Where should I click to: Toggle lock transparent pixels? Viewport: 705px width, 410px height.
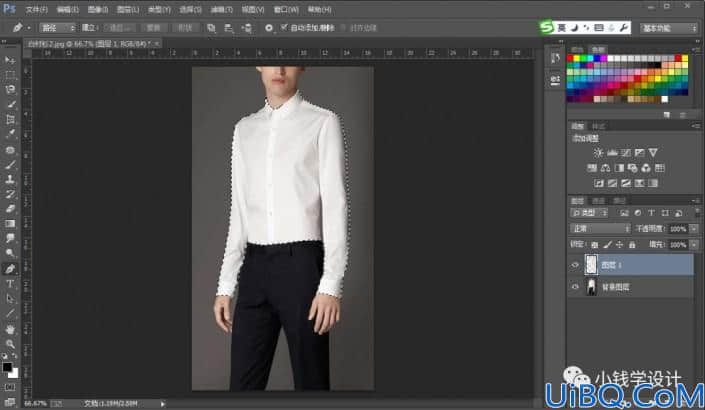[x=594, y=245]
